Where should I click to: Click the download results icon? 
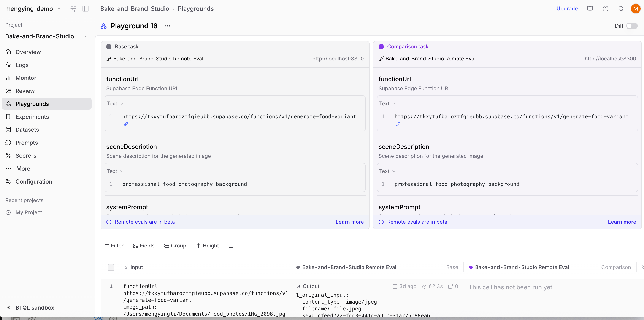coord(231,246)
